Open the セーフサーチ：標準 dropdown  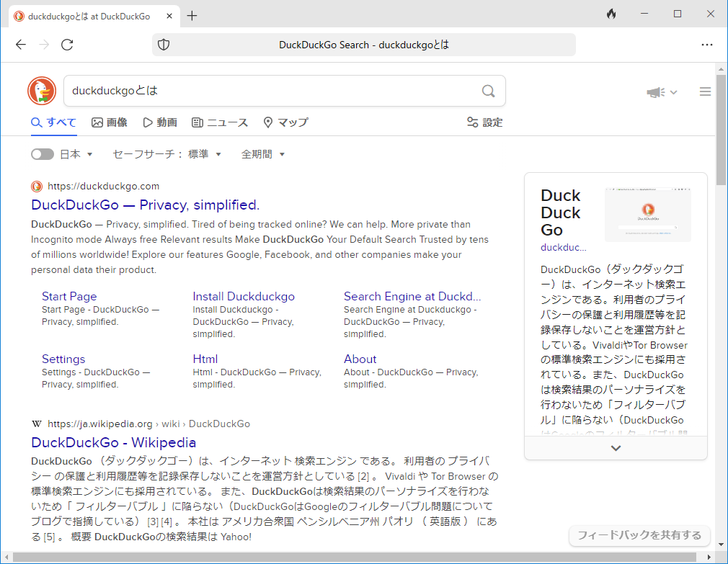(167, 154)
